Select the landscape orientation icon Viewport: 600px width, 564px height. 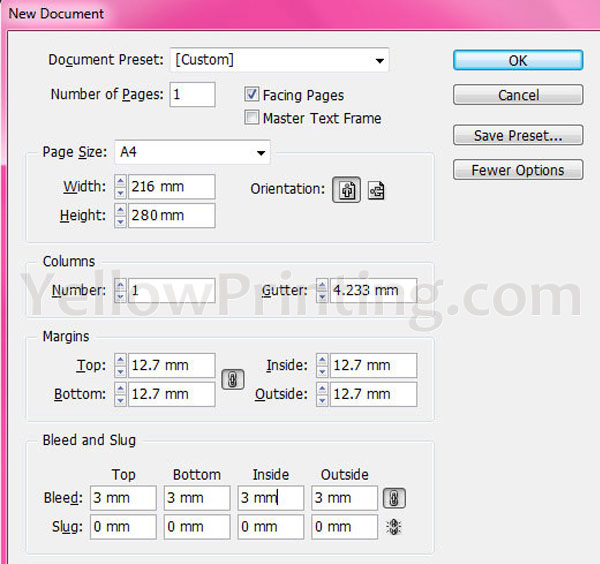[x=376, y=190]
